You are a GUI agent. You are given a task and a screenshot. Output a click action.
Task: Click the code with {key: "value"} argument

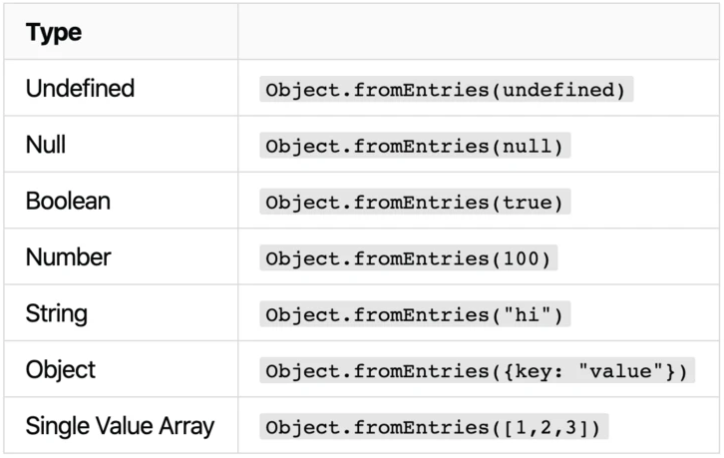point(477,370)
